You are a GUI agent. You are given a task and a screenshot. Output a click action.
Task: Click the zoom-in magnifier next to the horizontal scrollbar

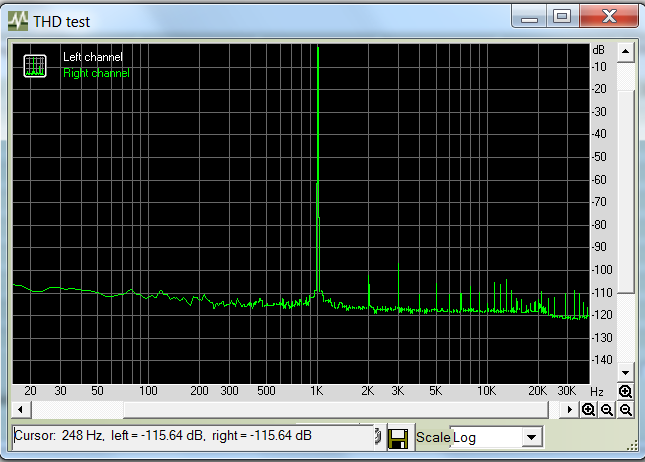pyautogui.click(x=588, y=410)
